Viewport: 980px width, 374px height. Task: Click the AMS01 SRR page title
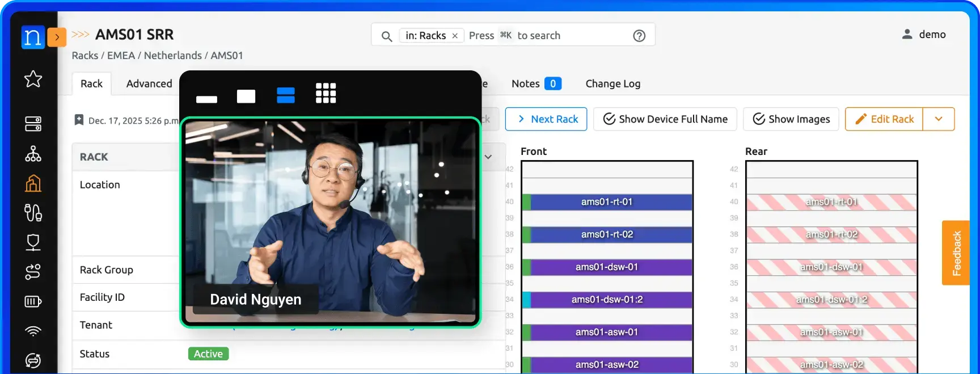[134, 35]
